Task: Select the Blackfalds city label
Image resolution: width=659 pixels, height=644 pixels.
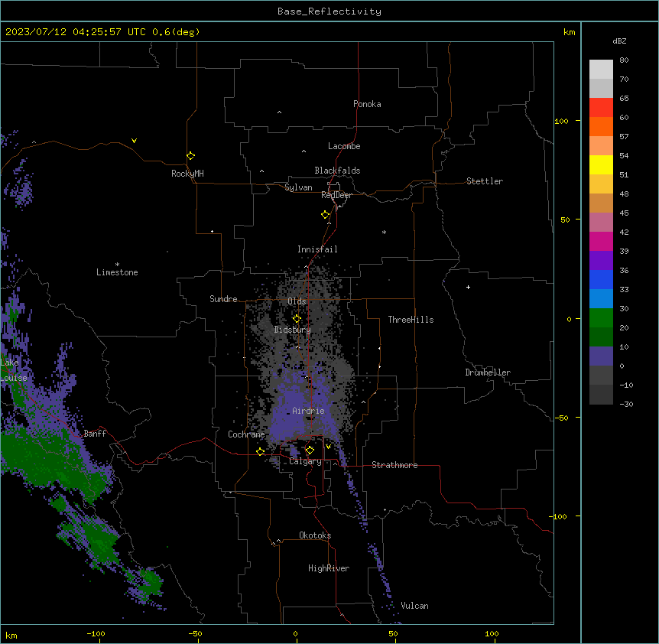Action: click(x=337, y=171)
